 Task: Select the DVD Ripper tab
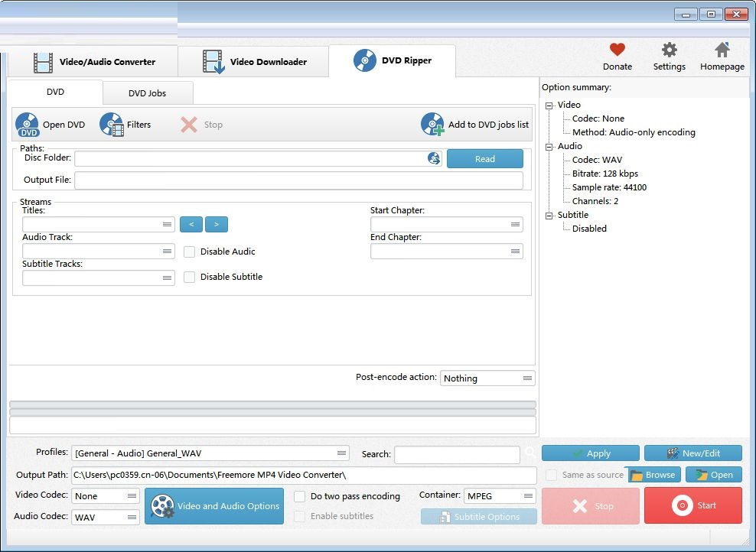coord(392,60)
